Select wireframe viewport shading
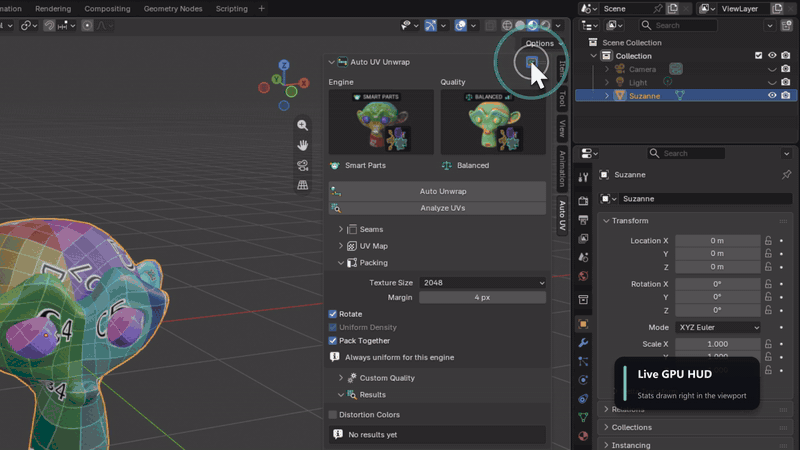Image resolution: width=800 pixels, height=450 pixels. [x=507, y=25]
